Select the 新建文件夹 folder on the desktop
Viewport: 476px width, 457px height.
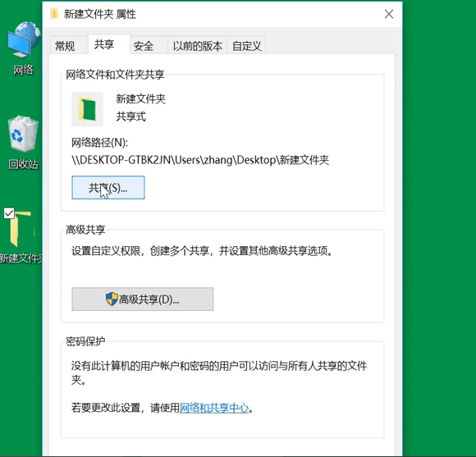tap(21, 236)
